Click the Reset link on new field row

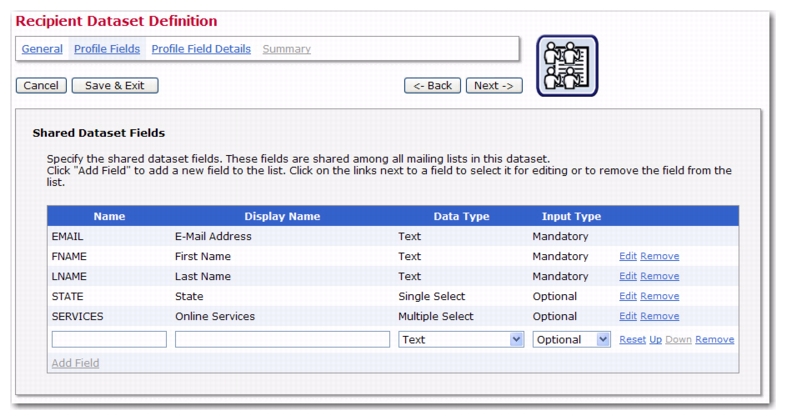coord(633,339)
